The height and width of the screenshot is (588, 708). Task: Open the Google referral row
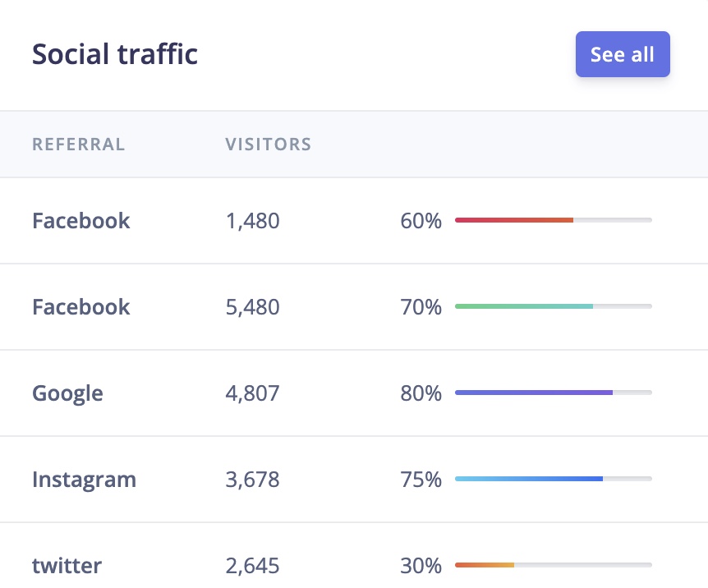coord(67,393)
